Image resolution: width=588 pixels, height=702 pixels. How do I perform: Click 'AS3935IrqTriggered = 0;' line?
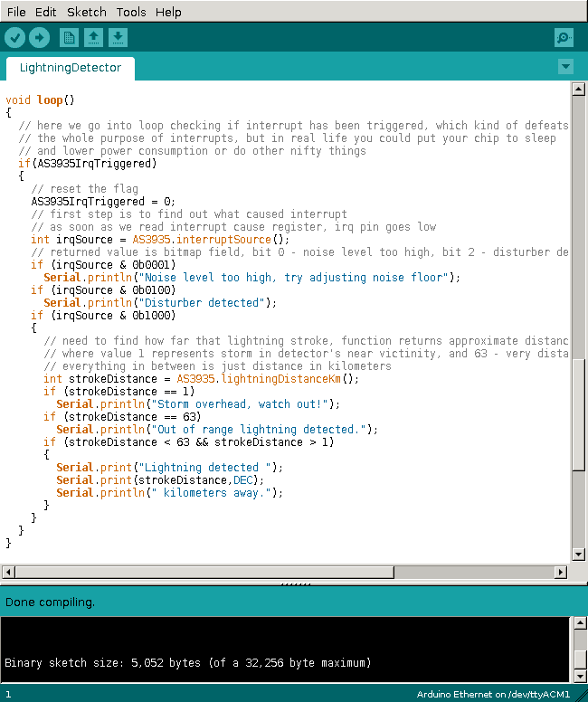coord(103,202)
